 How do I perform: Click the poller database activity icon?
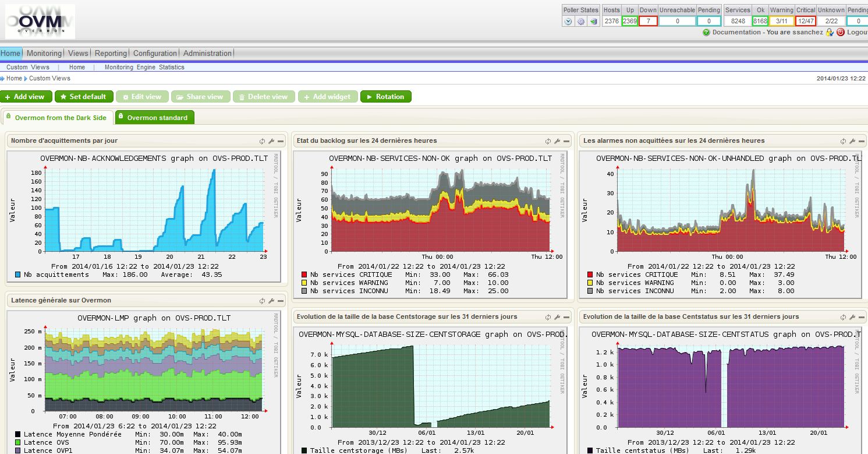(593, 22)
